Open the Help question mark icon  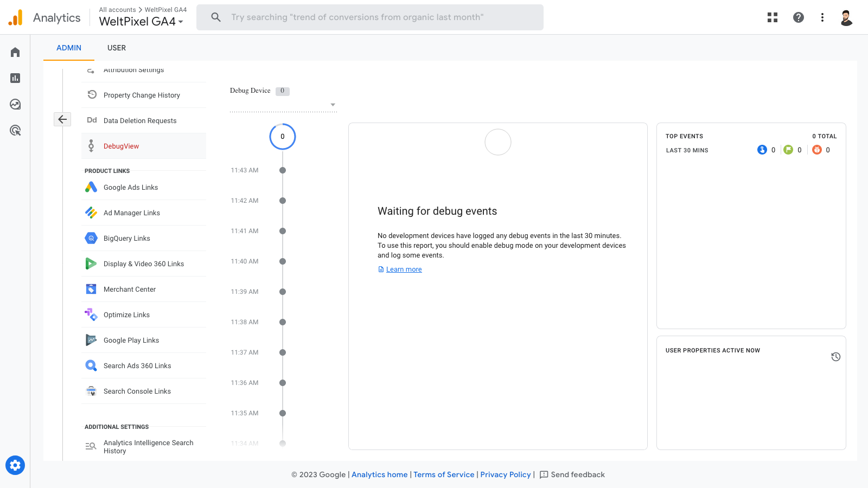(x=799, y=17)
